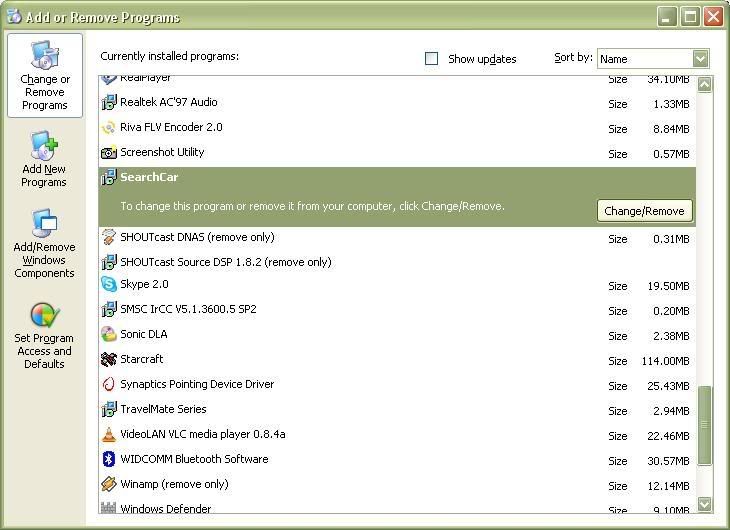Click the SHOUTcast DNAS icon
The width and height of the screenshot is (730, 530).
coord(108,237)
